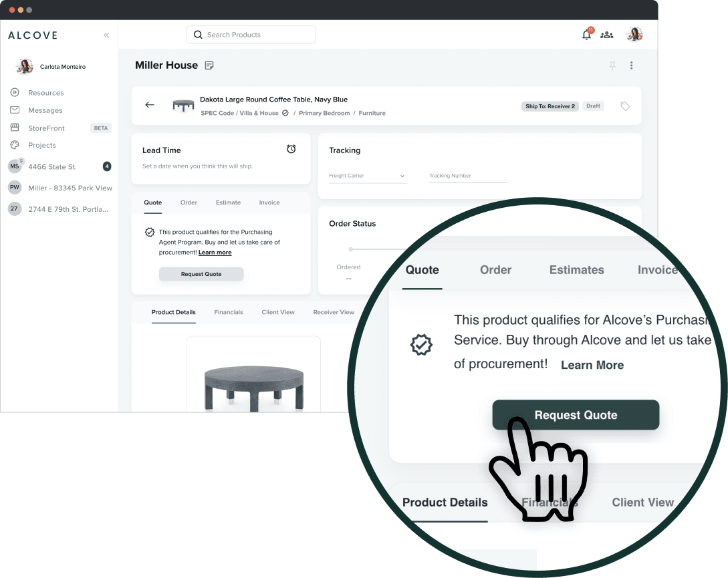Follow the Learn more link
728x578 pixels.
point(215,253)
